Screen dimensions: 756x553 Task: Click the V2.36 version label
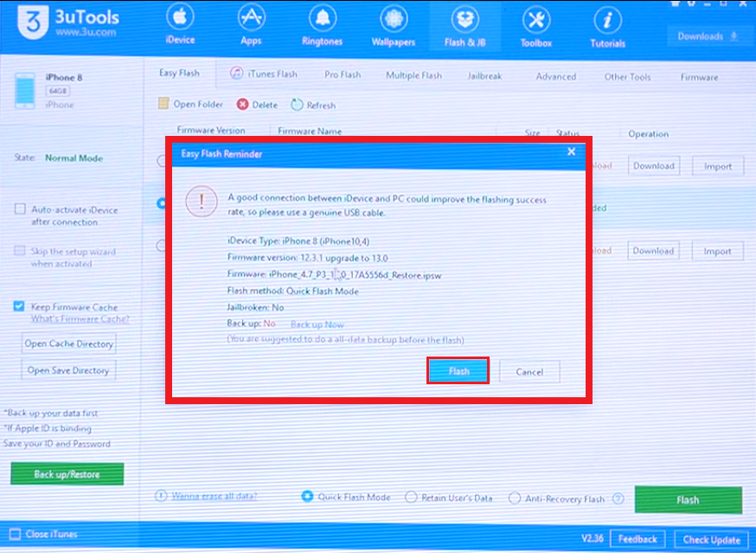point(592,538)
